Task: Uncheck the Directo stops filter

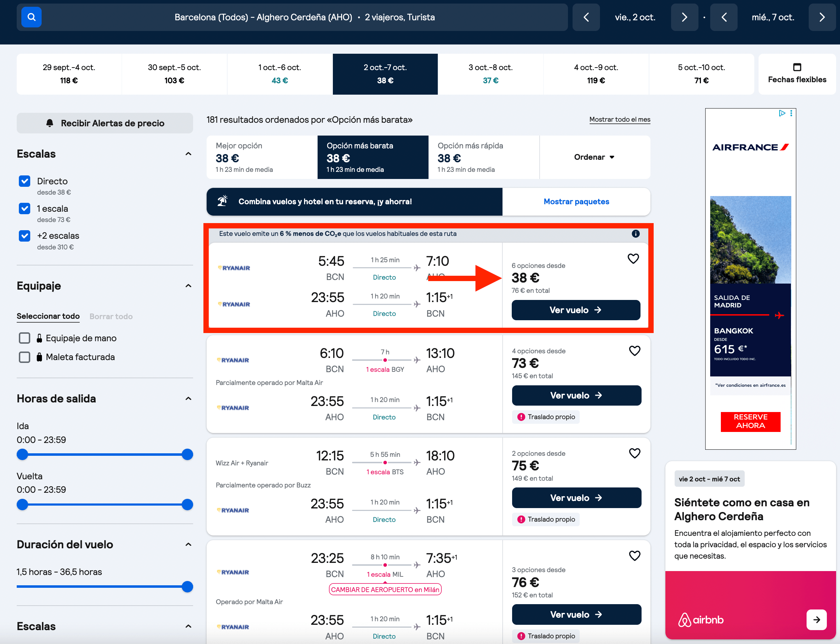Action: [x=25, y=181]
